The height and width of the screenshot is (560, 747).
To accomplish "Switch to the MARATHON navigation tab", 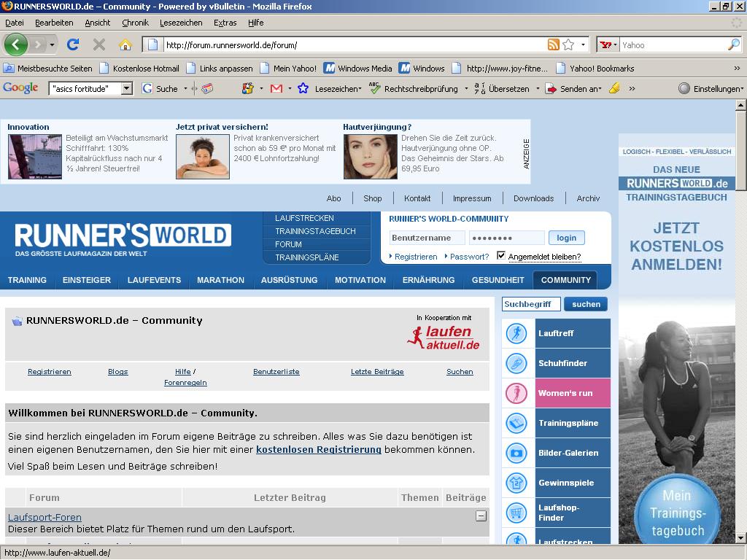I will click(x=220, y=280).
